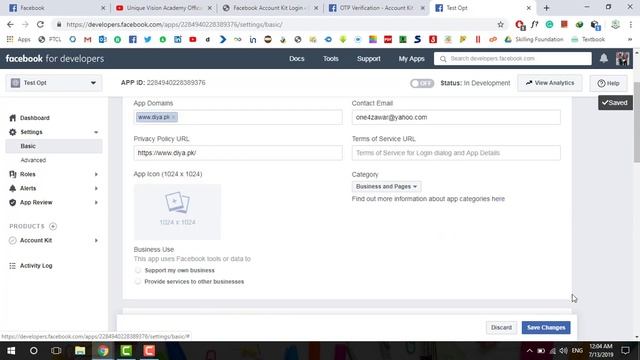
Task: Click the browser address bar URL
Action: point(174,24)
